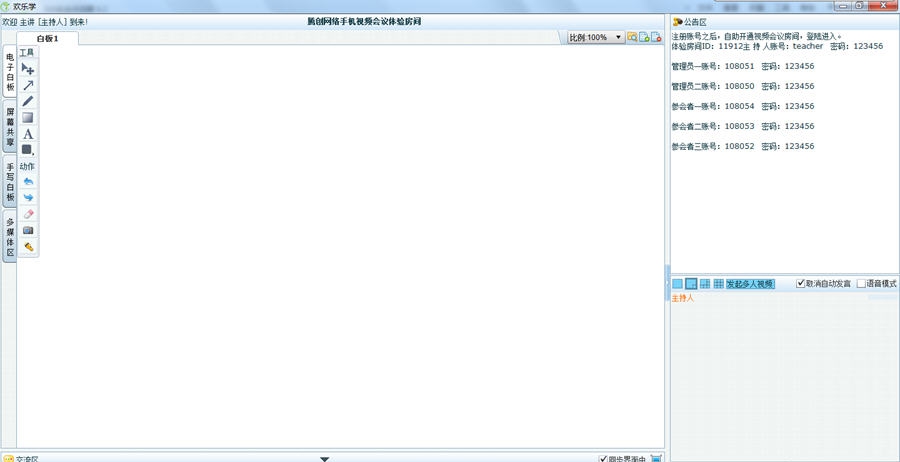Image resolution: width=900 pixels, height=462 pixels.
Task: Click the 体验房间ID: 11912 line
Action: (777, 46)
